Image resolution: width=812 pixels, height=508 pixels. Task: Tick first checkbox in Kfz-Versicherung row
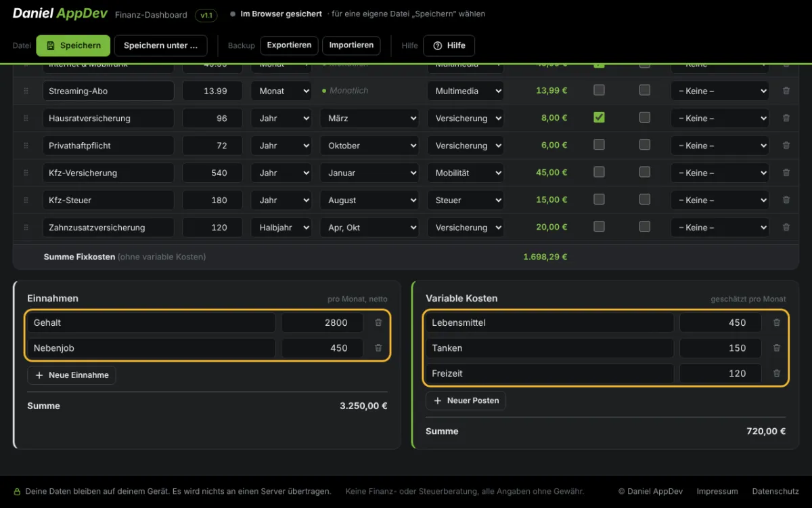click(x=599, y=172)
